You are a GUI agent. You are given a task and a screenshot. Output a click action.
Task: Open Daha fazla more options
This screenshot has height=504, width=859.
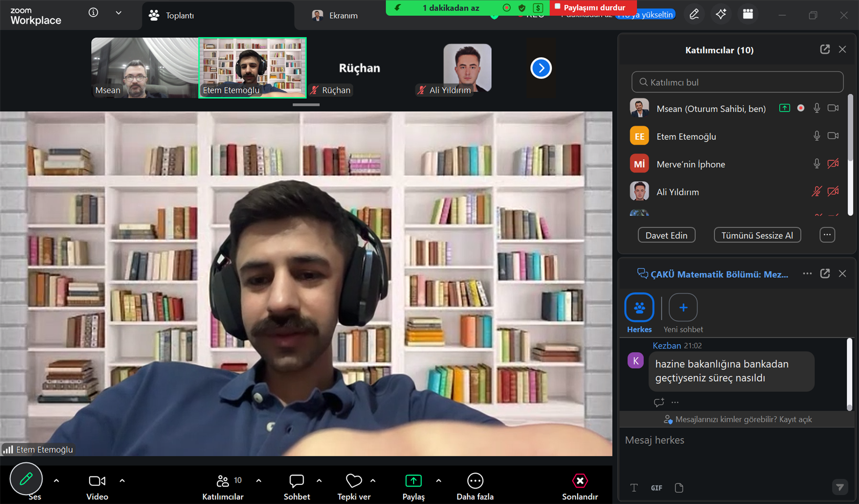[475, 481]
